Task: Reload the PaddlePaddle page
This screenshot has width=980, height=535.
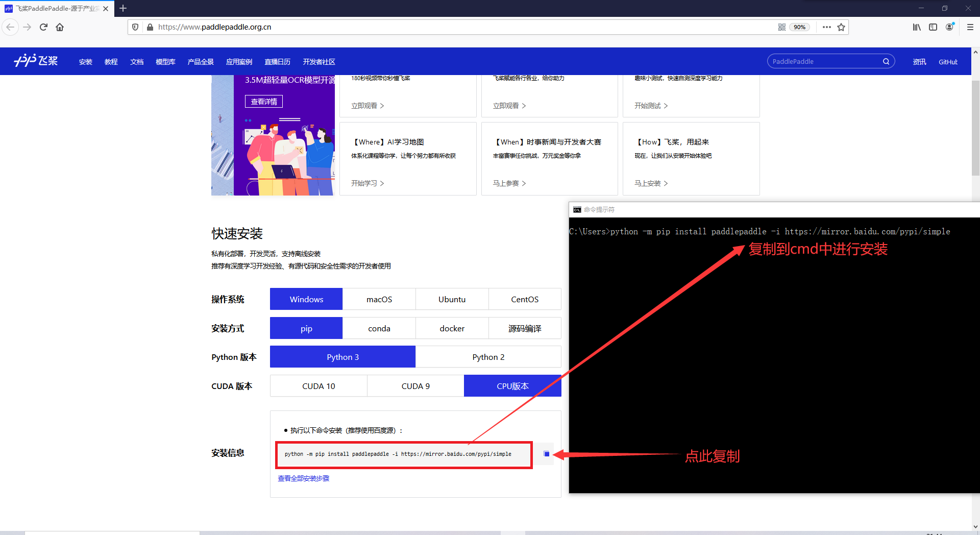Action: point(43,27)
